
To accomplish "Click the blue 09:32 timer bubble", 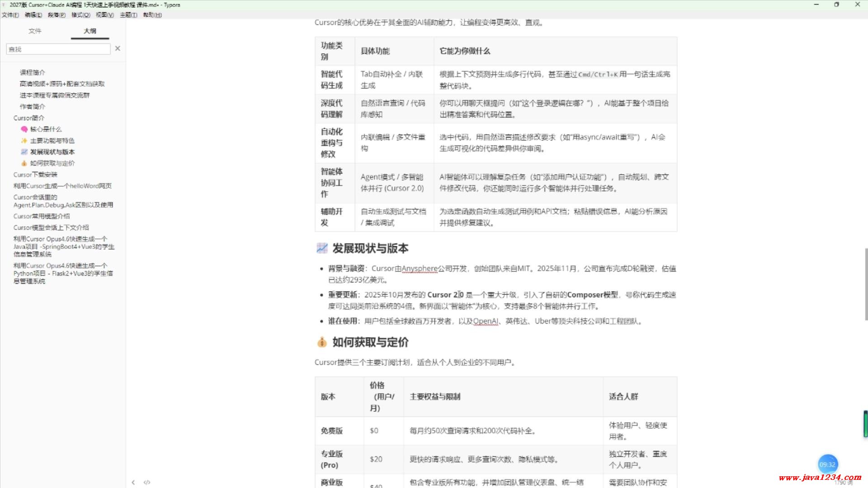I will coord(827,464).
